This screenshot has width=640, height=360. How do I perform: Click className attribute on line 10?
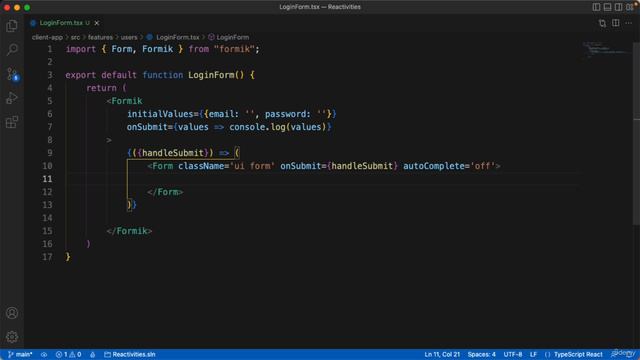pyautogui.click(x=201, y=166)
